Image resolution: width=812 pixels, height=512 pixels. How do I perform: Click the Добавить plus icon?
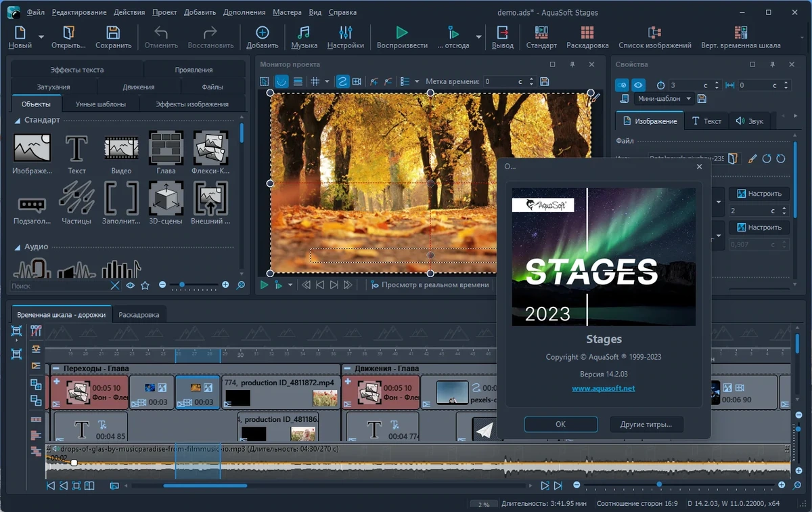tap(262, 37)
